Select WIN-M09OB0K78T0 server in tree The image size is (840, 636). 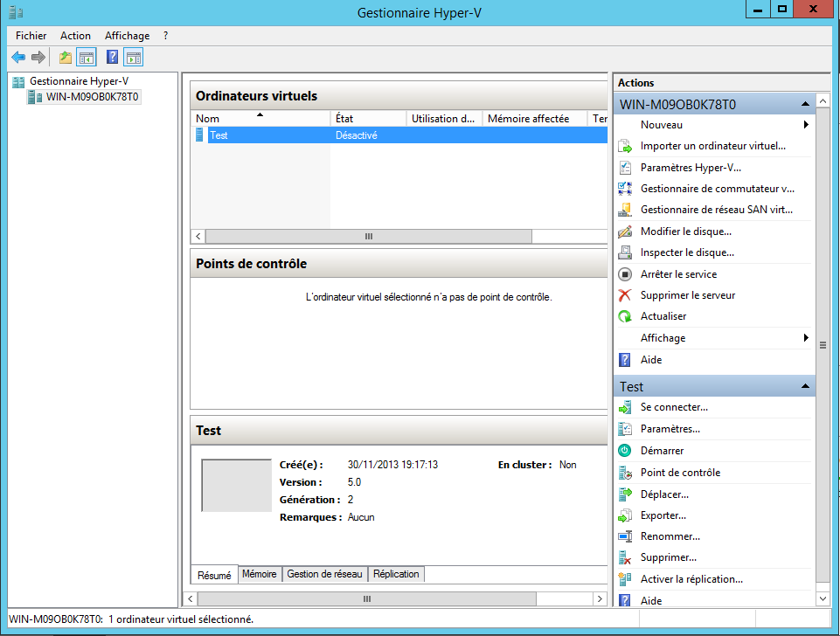pyautogui.click(x=92, y=97)
